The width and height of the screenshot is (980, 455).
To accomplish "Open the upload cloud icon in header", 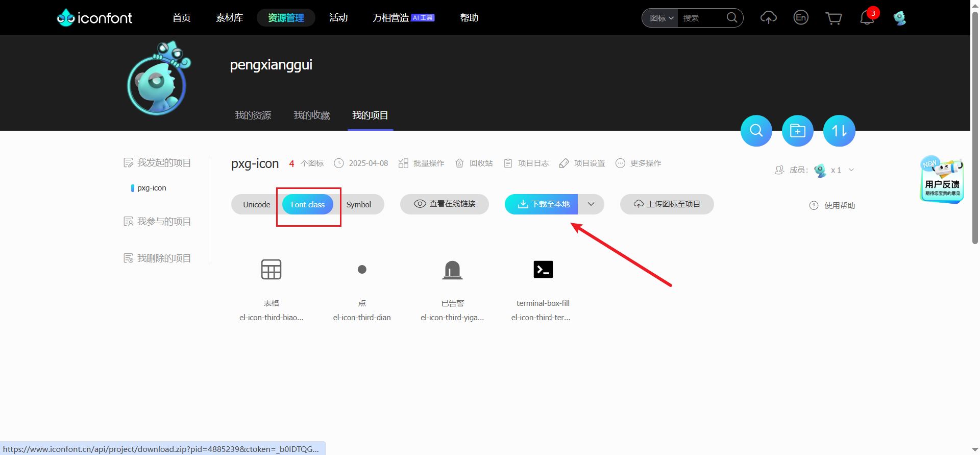I will (x=768, y=18).
